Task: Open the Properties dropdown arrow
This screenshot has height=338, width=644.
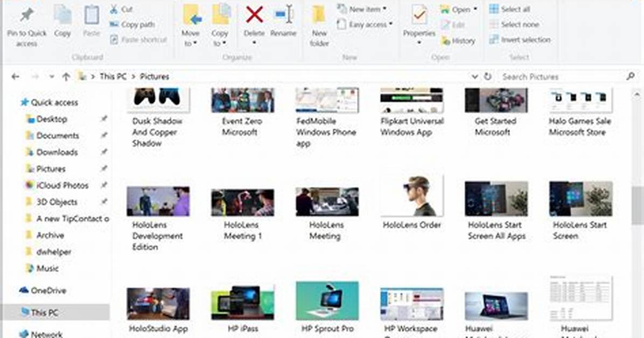Action: (x=419, y=43)
